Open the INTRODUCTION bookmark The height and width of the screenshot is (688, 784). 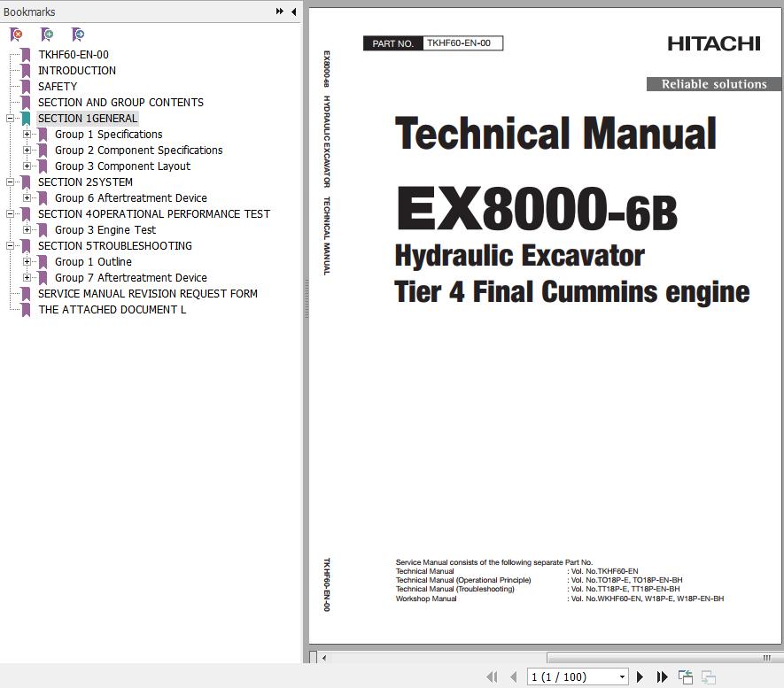[77, 71]
